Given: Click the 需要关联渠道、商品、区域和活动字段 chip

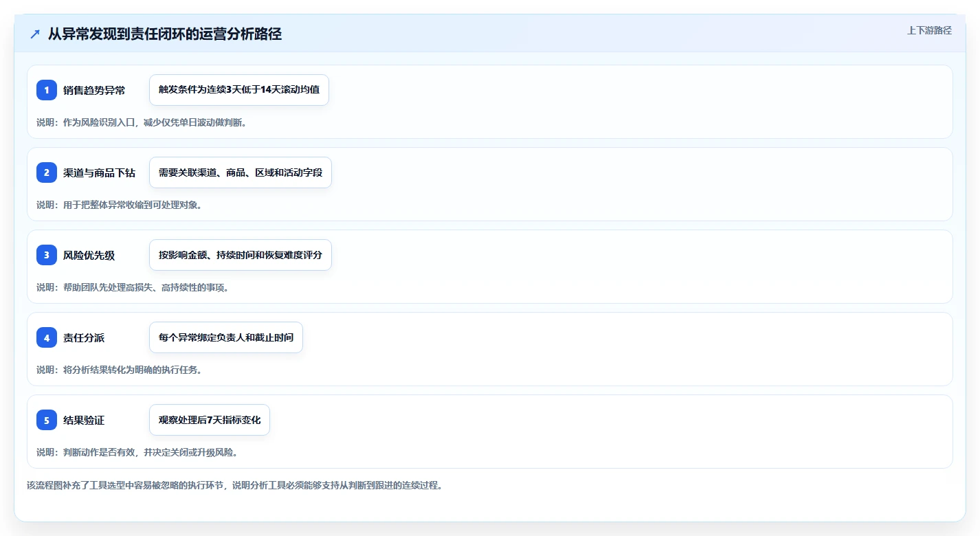Looking at the screenshot, I should coord(241,172).
